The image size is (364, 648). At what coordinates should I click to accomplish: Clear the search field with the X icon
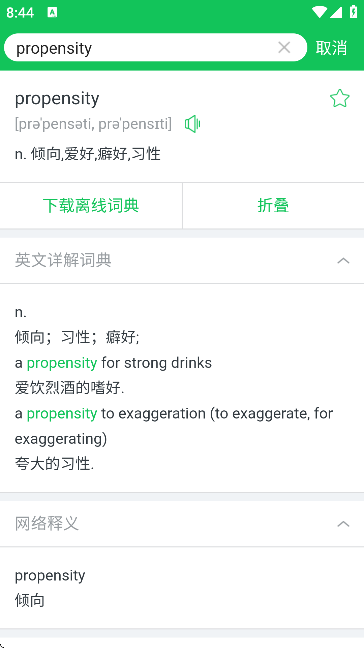[x=284, y=48]
